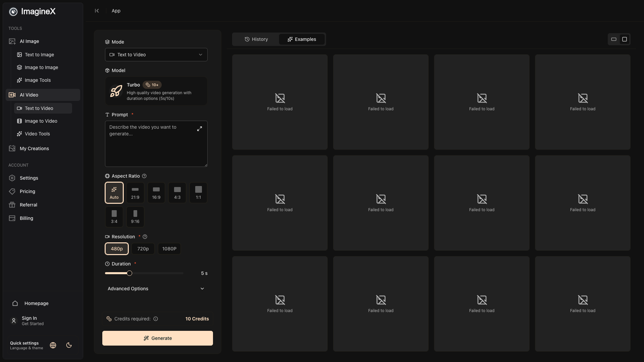This screenshot has height=362, width=644.
Task: Toggle dark theme moon icon
Action: (69, 345)
